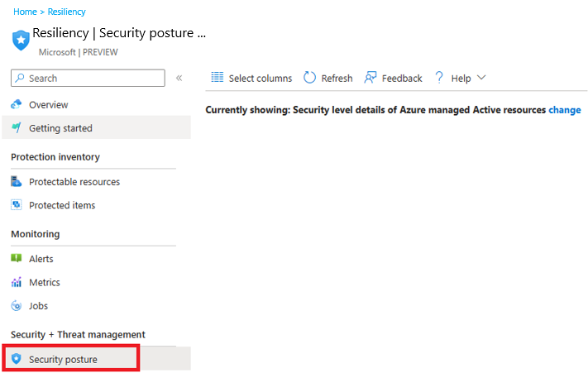Click the Resiliency shield logo in header

pyautogui.click(x=21, y=40)
